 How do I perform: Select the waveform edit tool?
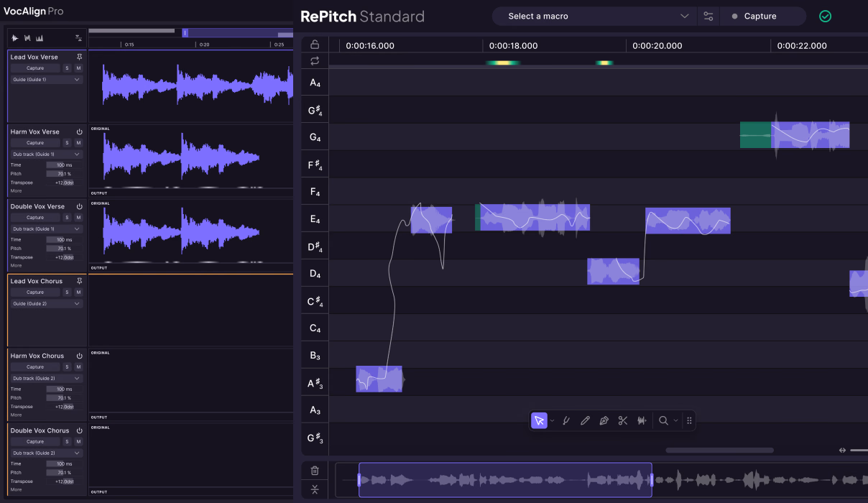click(642, 421)
